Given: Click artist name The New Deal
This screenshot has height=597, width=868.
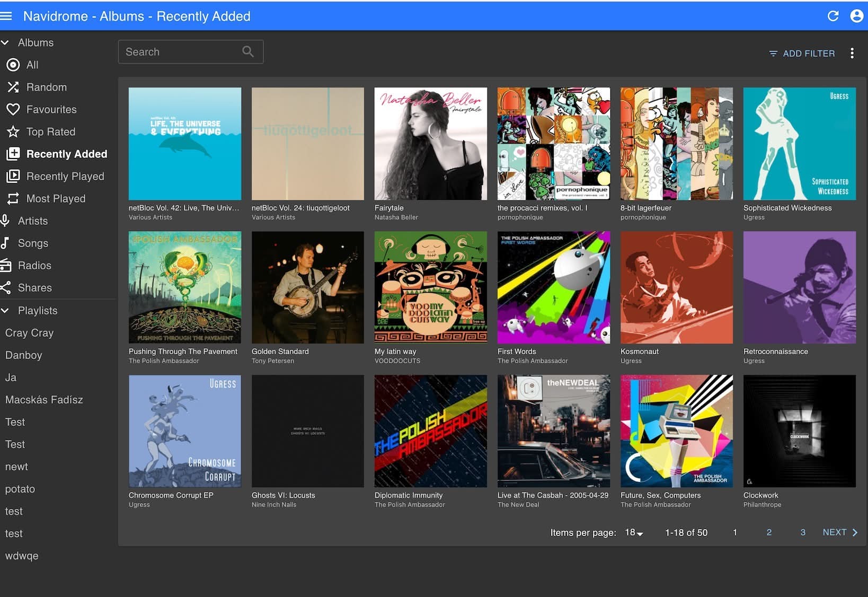Looking at the screenshot, I should [x=518, y=505].
